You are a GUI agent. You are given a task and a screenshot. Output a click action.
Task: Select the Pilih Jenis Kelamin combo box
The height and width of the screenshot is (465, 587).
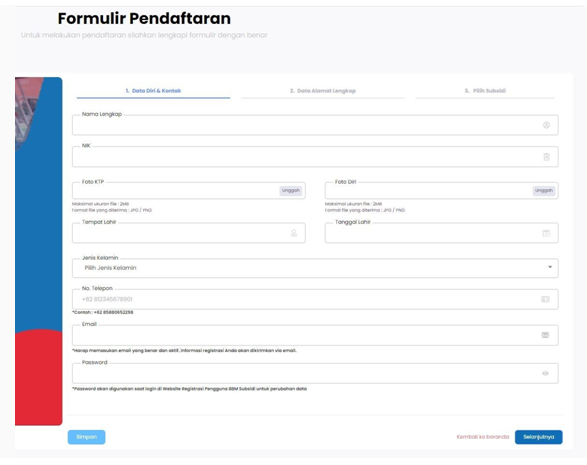coord(315,268)
